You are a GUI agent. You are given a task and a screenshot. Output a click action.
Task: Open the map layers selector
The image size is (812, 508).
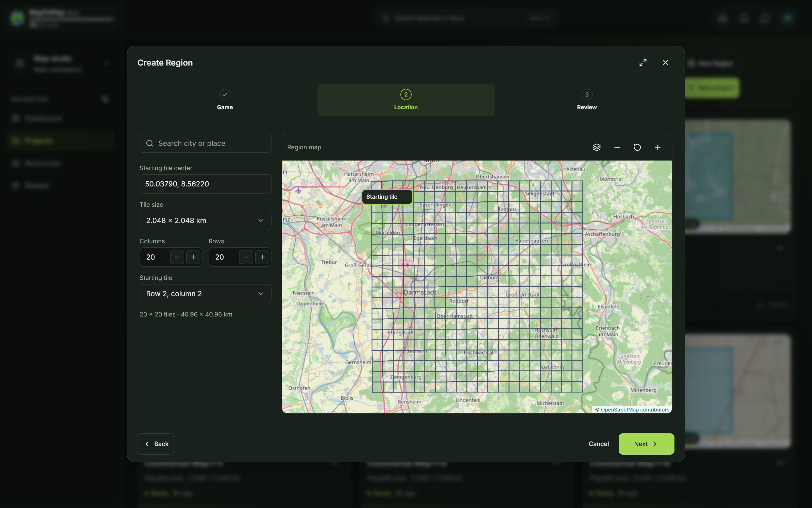tap(597, 147)
